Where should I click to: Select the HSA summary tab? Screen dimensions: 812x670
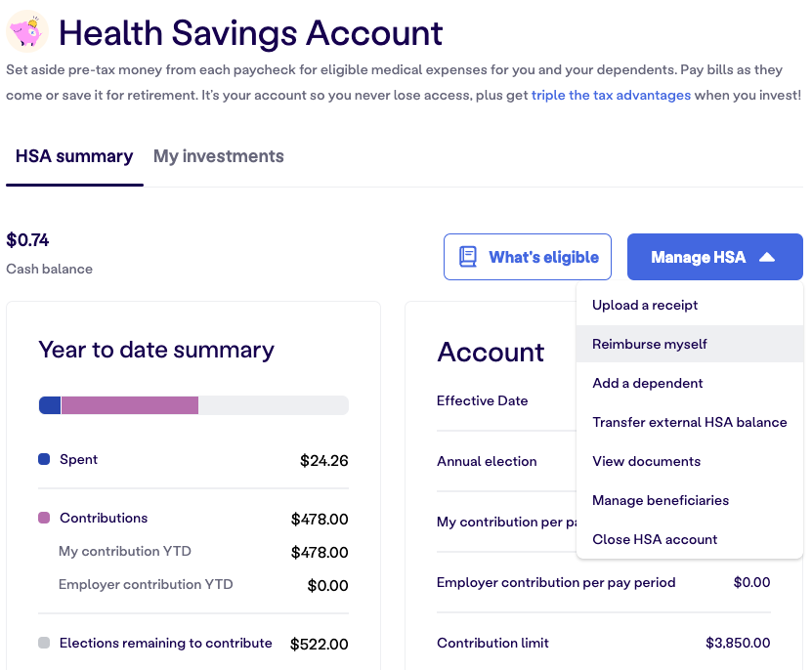coord(74,156)
